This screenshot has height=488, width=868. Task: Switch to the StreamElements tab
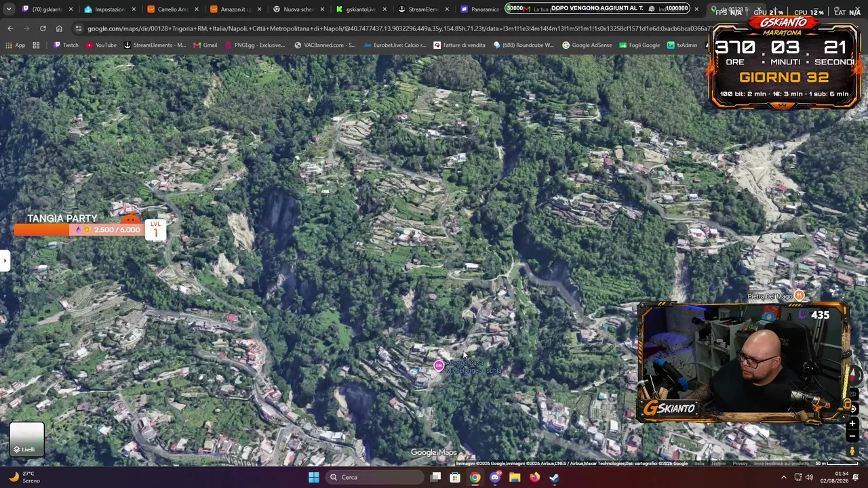tap(422, 9)
